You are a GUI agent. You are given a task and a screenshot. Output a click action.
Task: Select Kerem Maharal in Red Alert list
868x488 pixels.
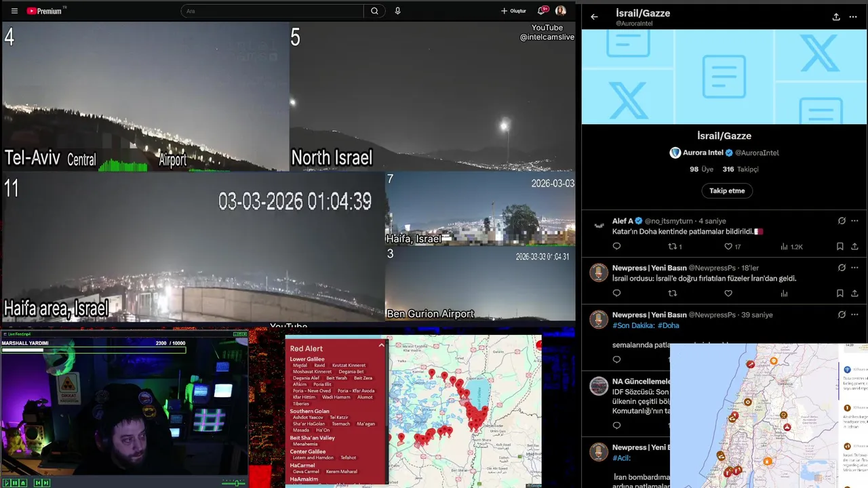pyautogui.click(x=342, y=472)
